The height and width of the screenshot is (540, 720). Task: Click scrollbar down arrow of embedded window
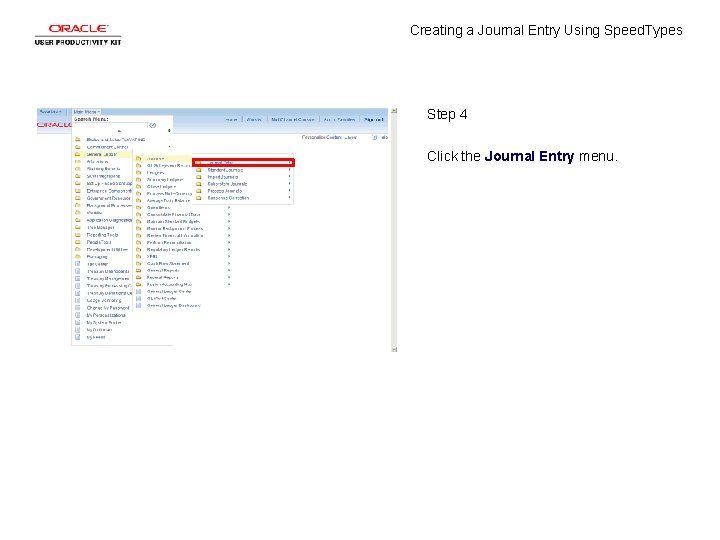(394, 349)
